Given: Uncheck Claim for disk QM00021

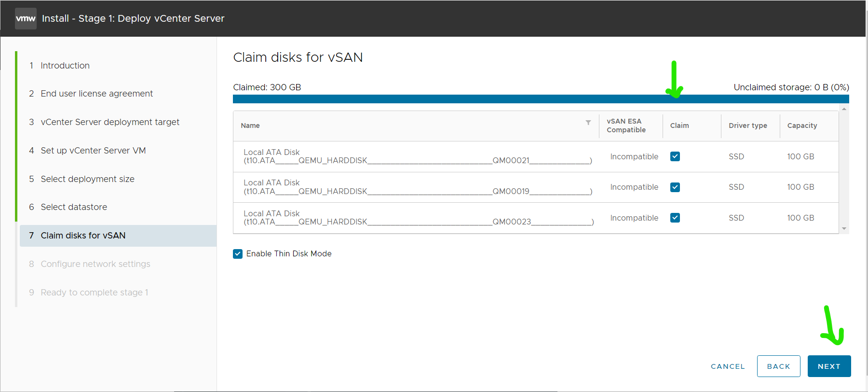Looking at the screenshot, I should [x=675, y=156].
